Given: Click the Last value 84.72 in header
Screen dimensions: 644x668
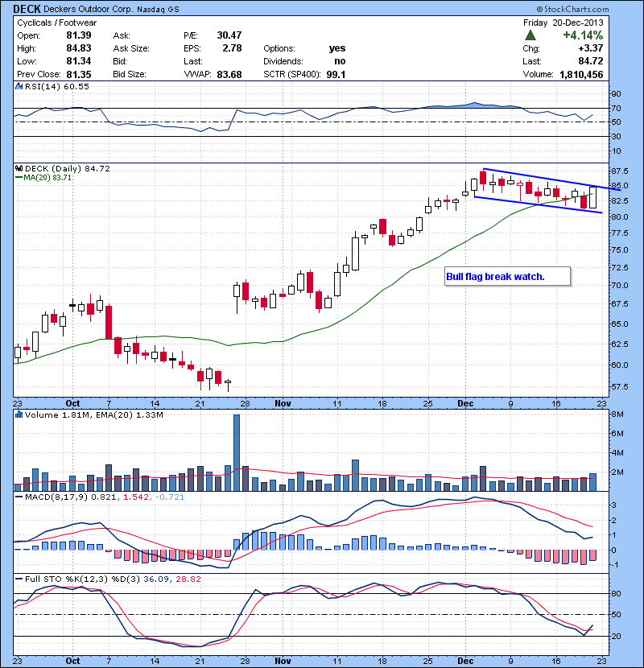Looking at the screenshot, I should pos(591,61).
